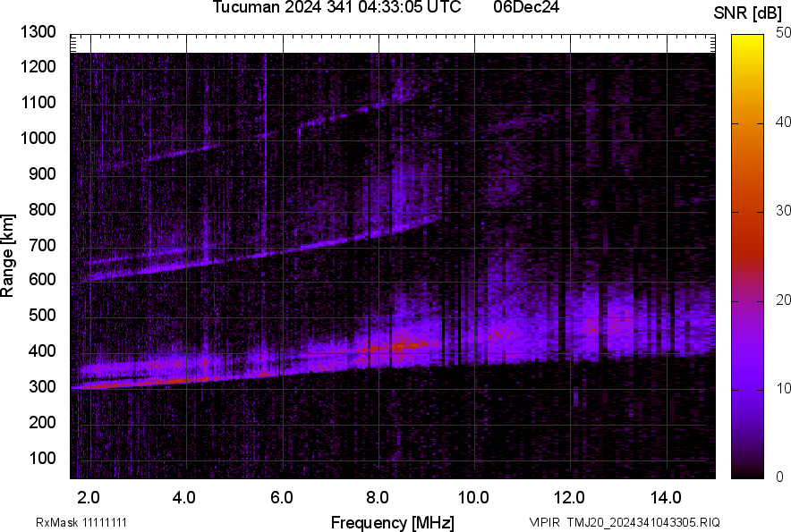Click the "Frequency [MHz]" axis label

coord(393,522)
